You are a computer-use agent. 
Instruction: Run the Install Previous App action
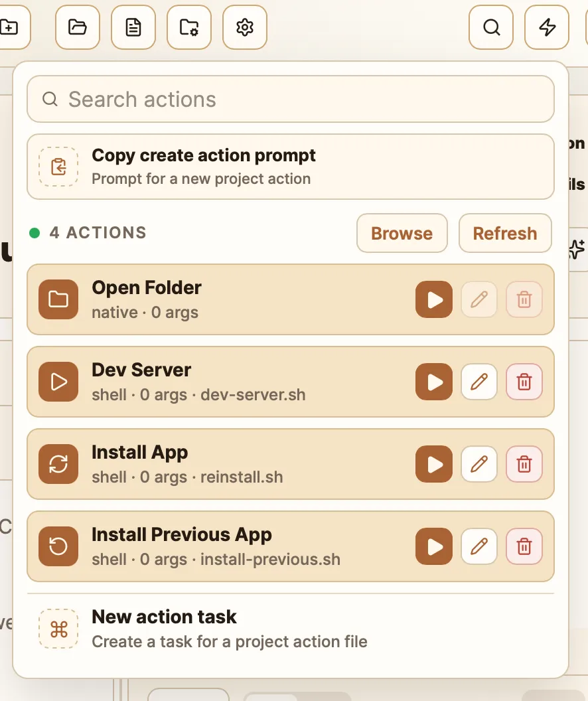(434, 546)
